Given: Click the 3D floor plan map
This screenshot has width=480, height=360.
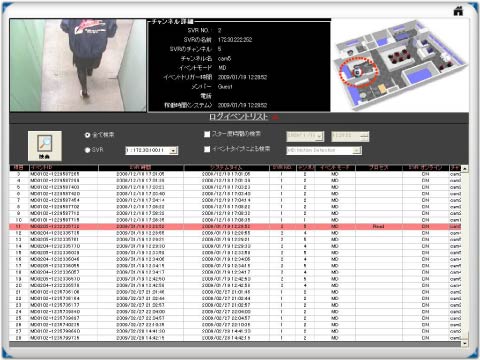Looking at the screenshot, I should click(400, 65).
